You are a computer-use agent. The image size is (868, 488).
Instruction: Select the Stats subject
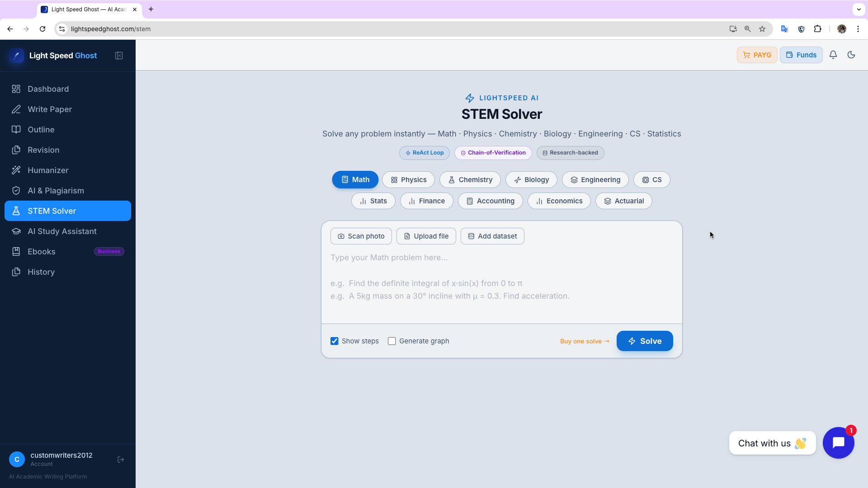point(373,201)
